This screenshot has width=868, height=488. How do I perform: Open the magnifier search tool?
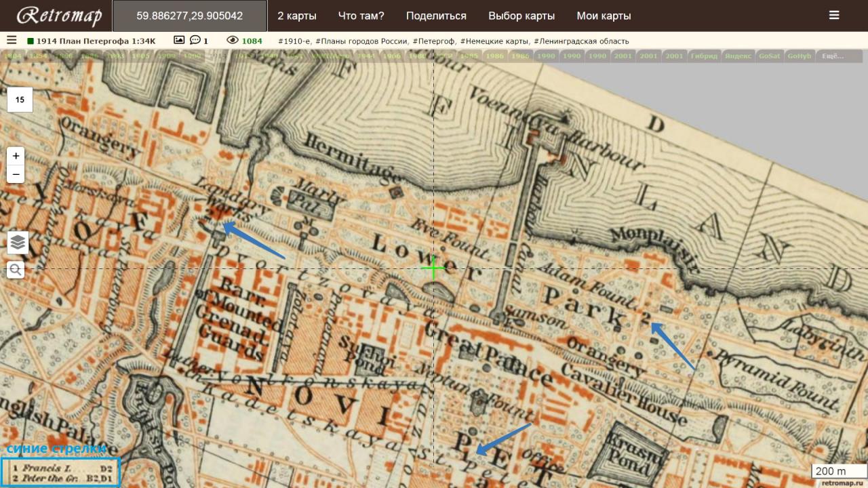click(x=16, y=270)
